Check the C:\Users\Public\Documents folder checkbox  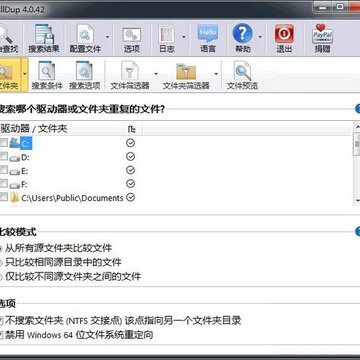pyautogui.click(x=4, y=197)
